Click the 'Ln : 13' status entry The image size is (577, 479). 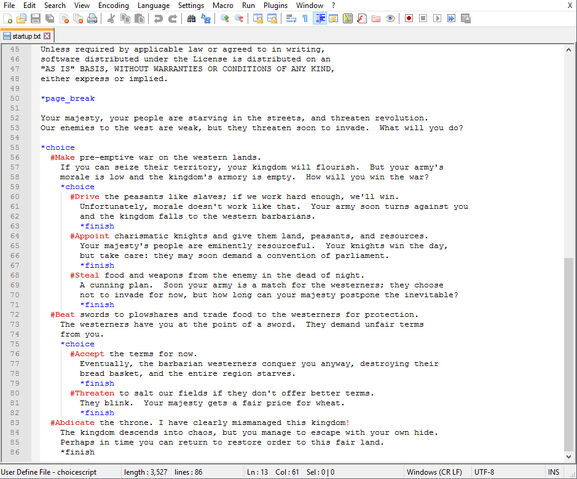pyautogui.click(x=257, y=472)
